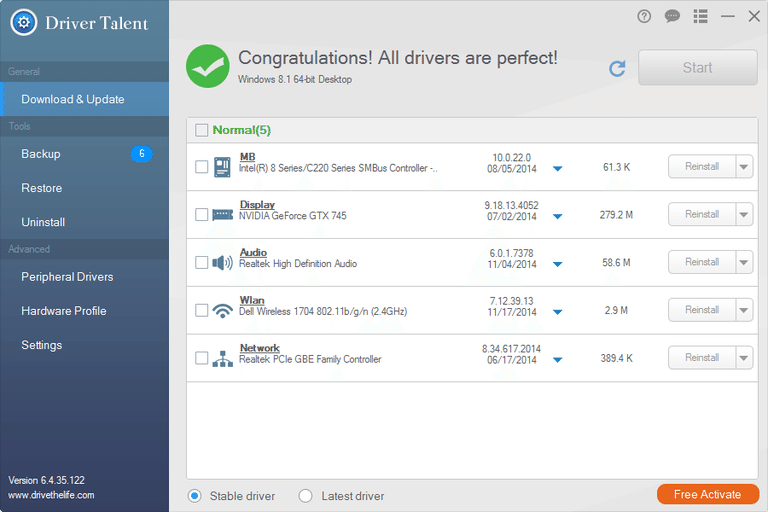Click the Start button
The image size is (768, 512).
click(697, 68)
